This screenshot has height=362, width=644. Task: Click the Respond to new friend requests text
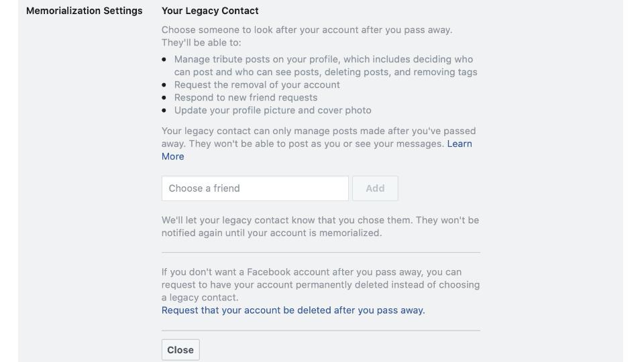(x=246, y=97)
